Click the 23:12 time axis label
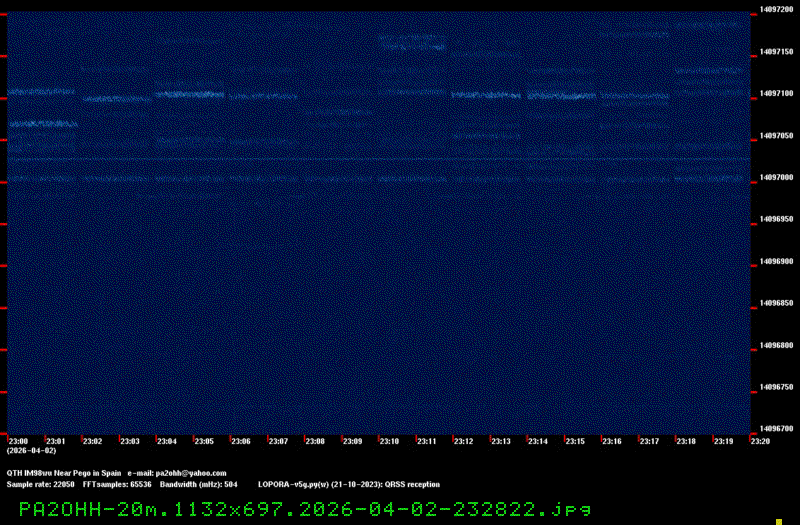The image size is (800, 525). point(464,441)
